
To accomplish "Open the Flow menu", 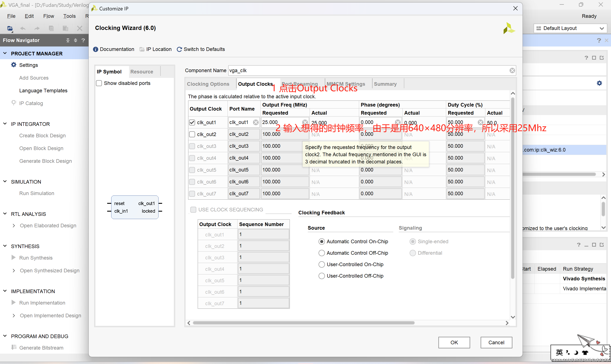I will pyautogui.click(x=49, y=16).
